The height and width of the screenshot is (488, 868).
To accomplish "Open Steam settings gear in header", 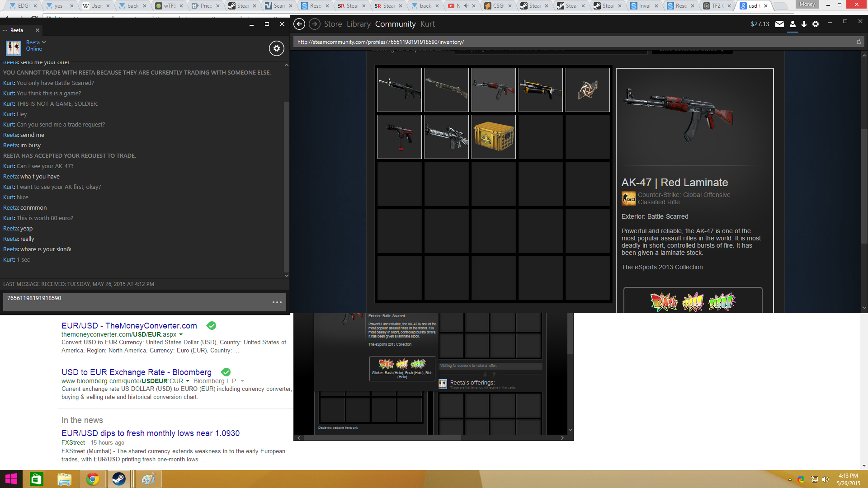I will 816,24.
